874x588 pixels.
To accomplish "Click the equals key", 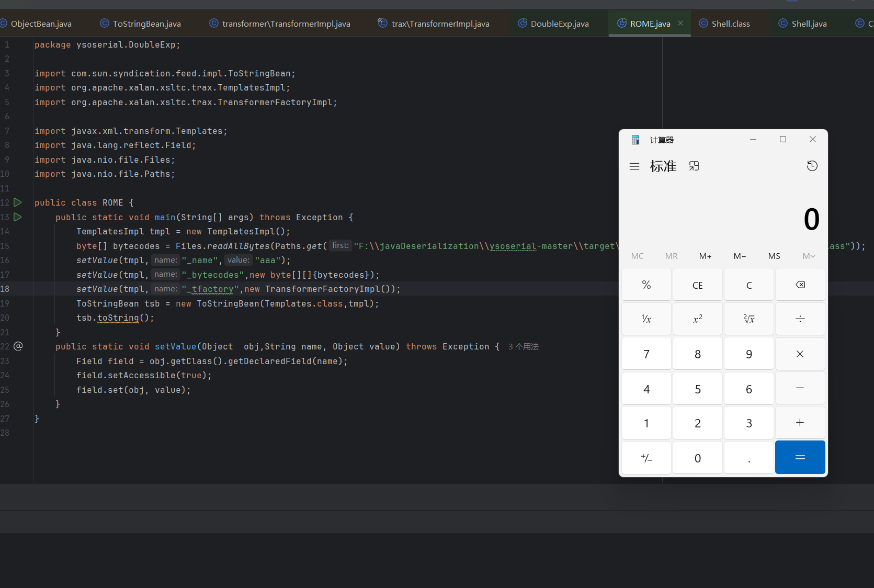I will 800,457.
